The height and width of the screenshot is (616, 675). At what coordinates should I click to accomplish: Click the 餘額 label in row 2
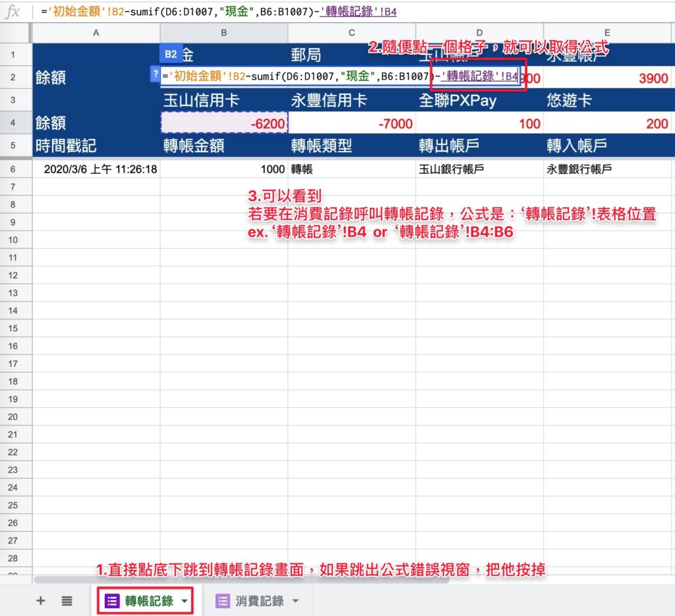tap(51, 78)
